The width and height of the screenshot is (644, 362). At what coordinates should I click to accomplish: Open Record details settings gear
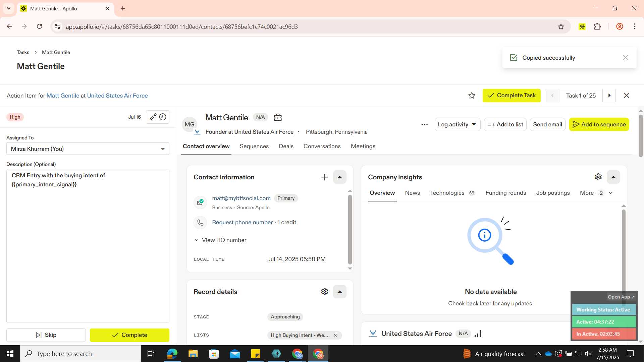coord(324,292)
